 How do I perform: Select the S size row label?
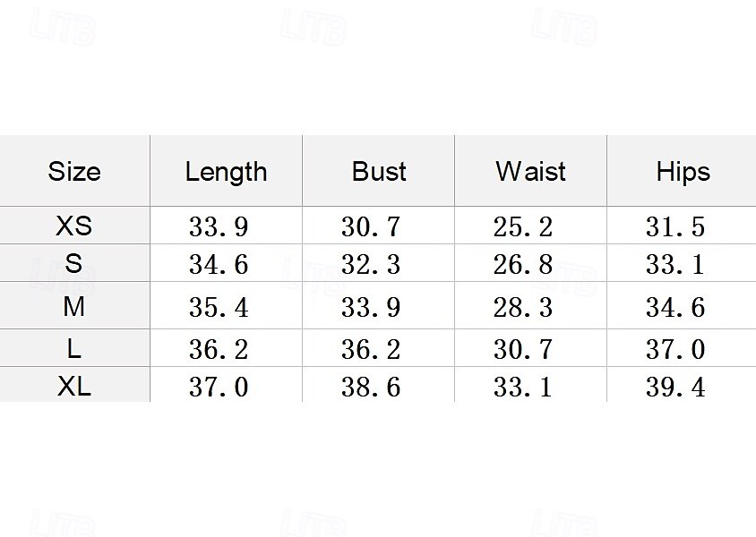(73, 263)
